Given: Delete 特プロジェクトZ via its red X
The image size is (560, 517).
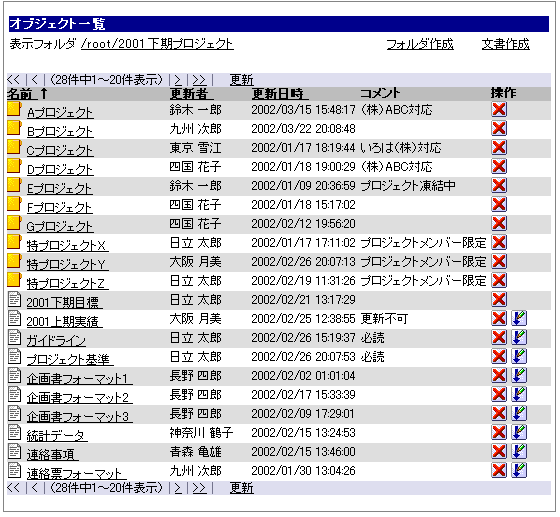Looking at the screenshot, I should coord(499,280).
